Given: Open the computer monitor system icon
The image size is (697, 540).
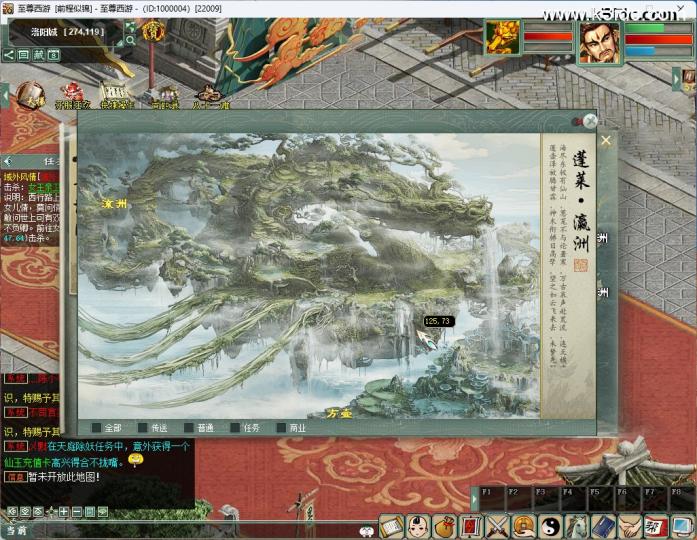Looking at the screenshot, I should point(683,527).
